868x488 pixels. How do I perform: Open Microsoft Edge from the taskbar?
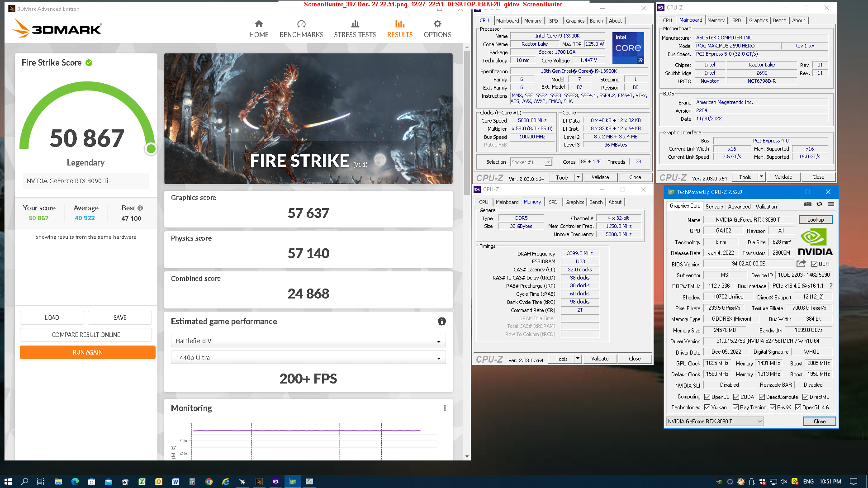pyautogui.click(x=75, y=482)
